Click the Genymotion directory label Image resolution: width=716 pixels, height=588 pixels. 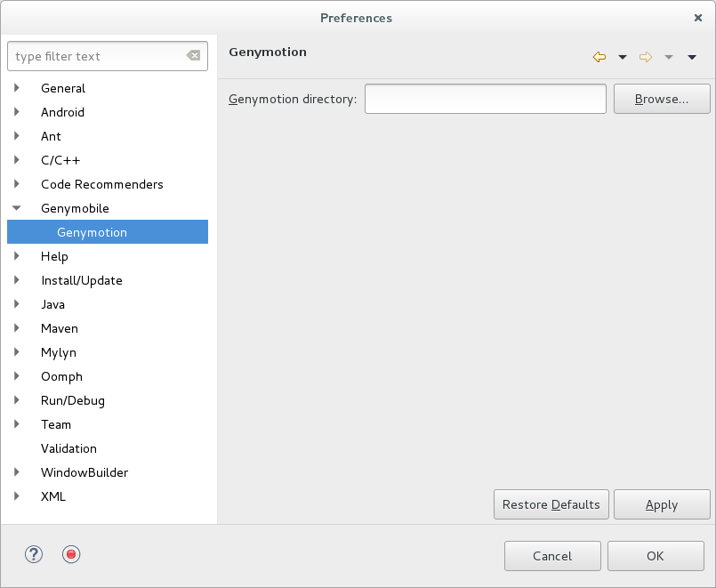pos(293,99)
